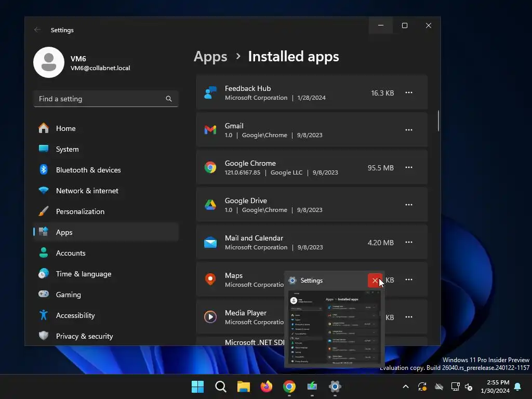The image size is (532, 399).
Task: Open more options for Mail and Calendar
Action: [x=409, y=242]
